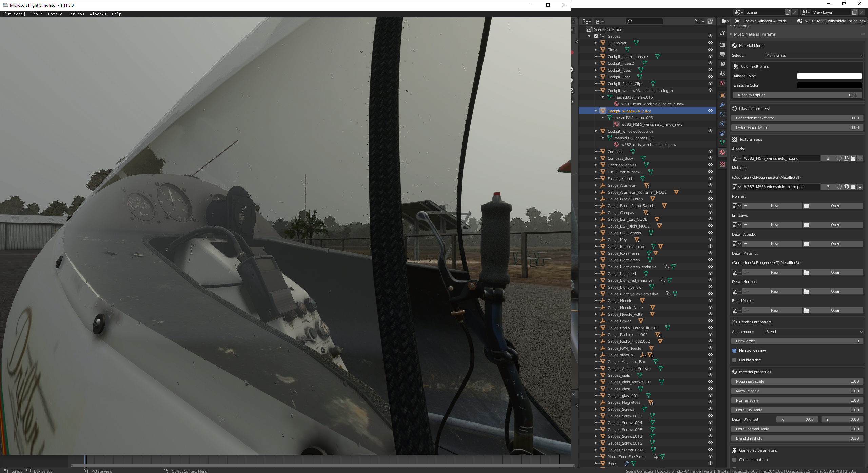Click the Albedo Color white swatch

[829, 76]
